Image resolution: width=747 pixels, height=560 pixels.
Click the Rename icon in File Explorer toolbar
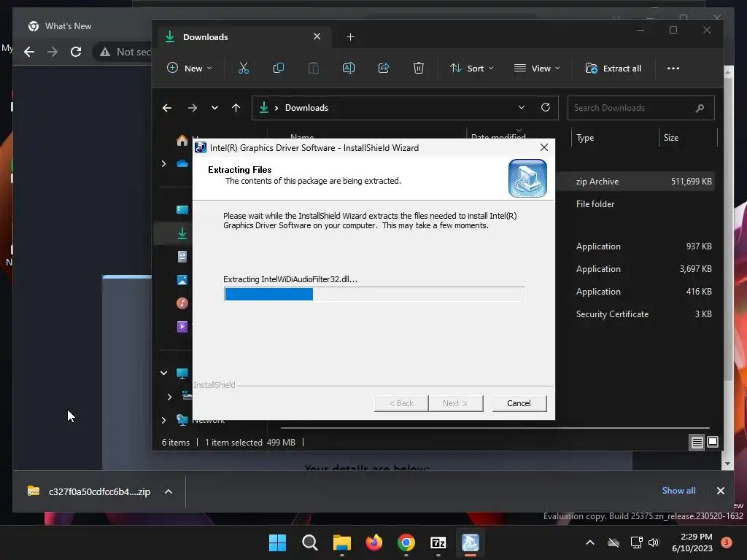point(348,68)
